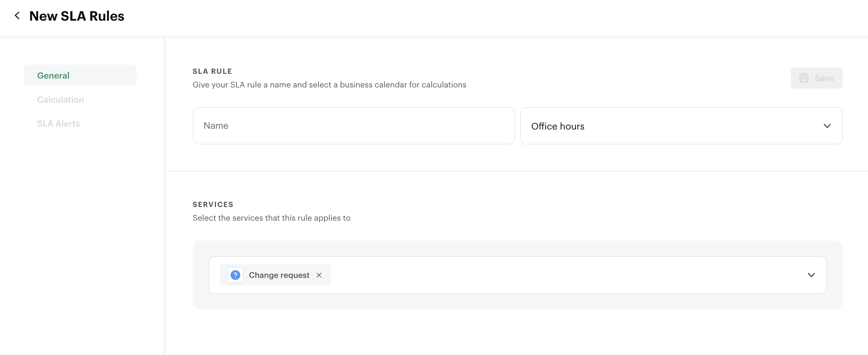
Task: Click the blue question mark service icon
Action: coord(235,275)
